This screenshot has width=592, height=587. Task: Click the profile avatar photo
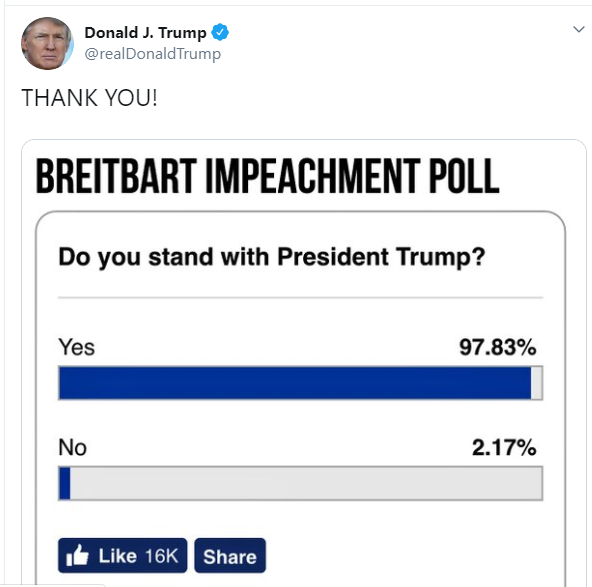tap(47, 43)
